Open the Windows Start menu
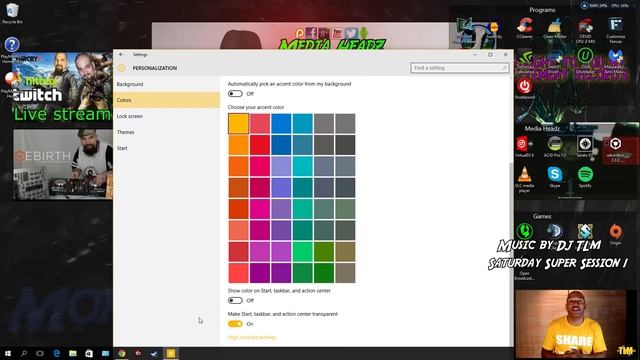The image size is (640, 360). click(x=7, y=353)
